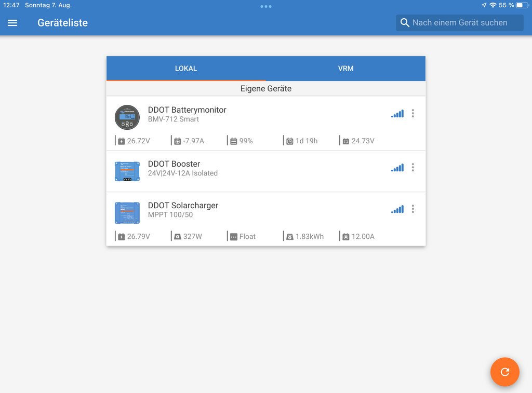This screenshot has width=532, height=393.
Task: Open three-dot menu for DDOT Solarcharger
Action: pyautogui.click(x=413, y=209)
